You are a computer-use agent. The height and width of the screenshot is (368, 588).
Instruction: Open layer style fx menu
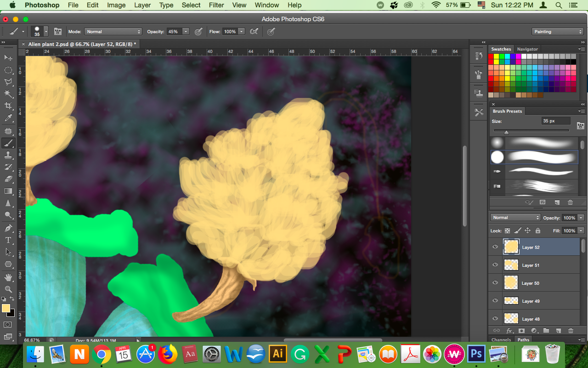(x=509, y=330)
